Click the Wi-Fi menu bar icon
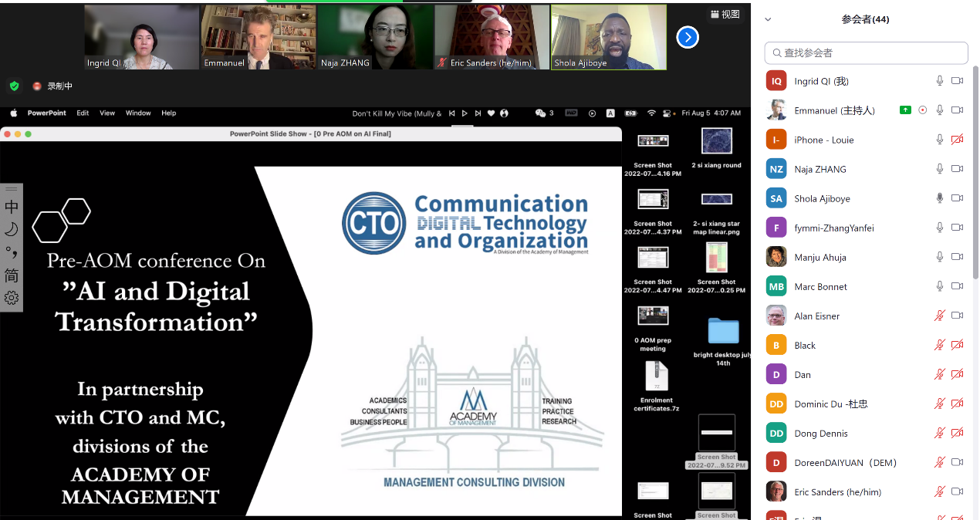The height and width of the screenshot is (520, 980). pyautogui.click(x=651, y=113)
